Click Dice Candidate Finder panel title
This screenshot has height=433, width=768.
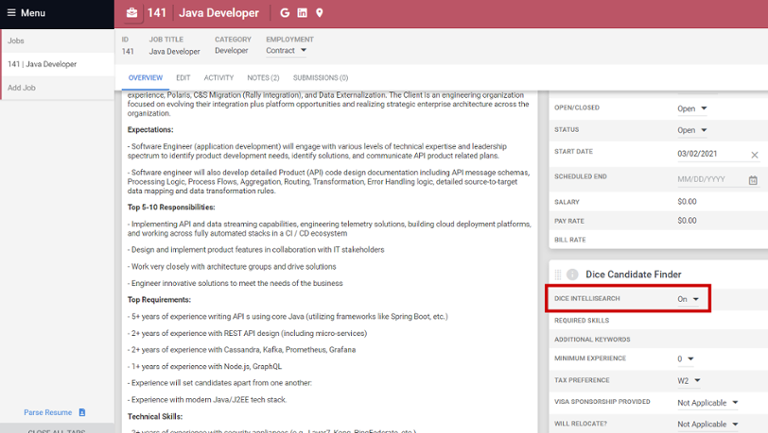[x=633, y=274]
